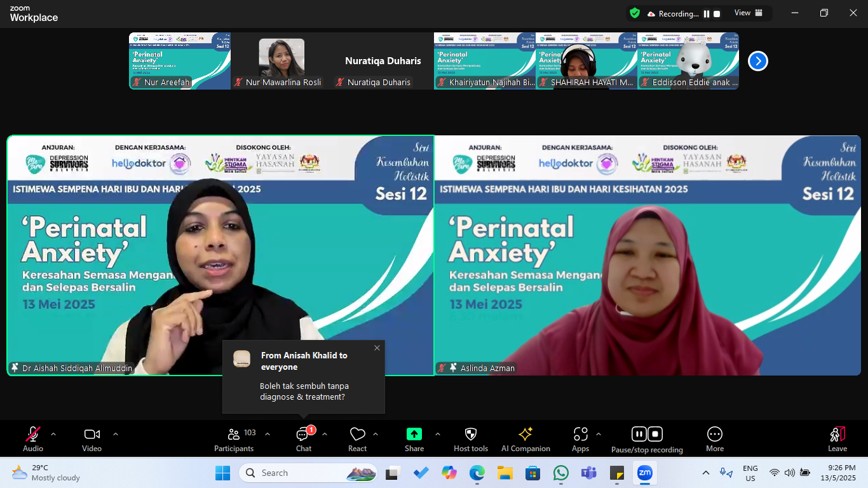
Task: Switch the ENG US input language
Action: (750, 473)
